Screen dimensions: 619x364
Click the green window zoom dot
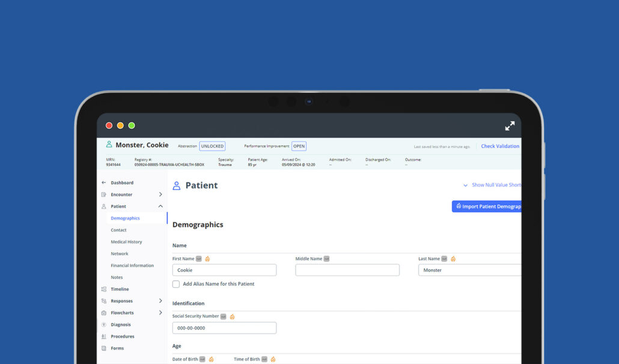point(132,126)
